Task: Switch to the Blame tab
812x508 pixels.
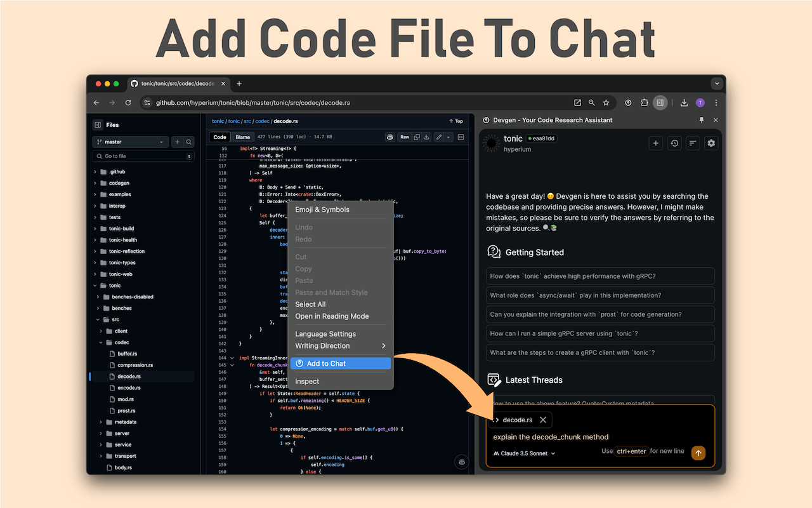Action: pyautogui.click(x=243, y=137)
